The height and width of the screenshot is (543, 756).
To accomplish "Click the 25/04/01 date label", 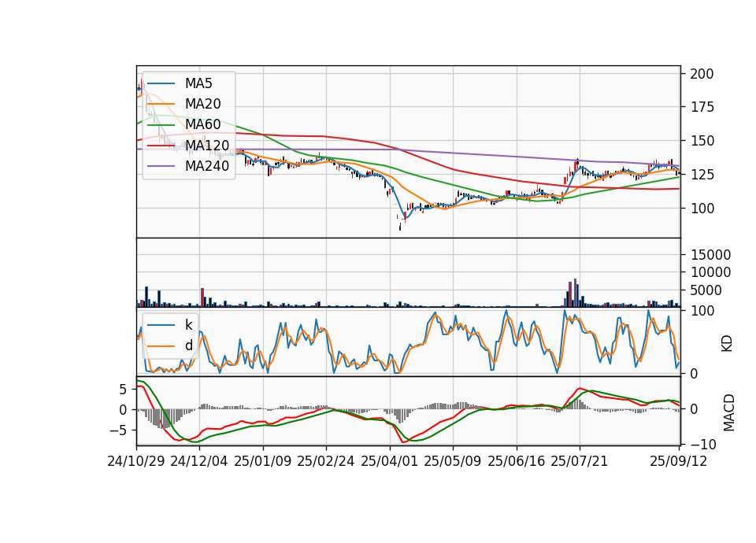I will (389, 461).
